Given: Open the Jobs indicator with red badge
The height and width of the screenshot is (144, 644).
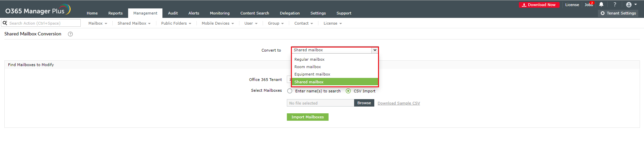Looking at the screenshot, I should [x=589, y=5].
